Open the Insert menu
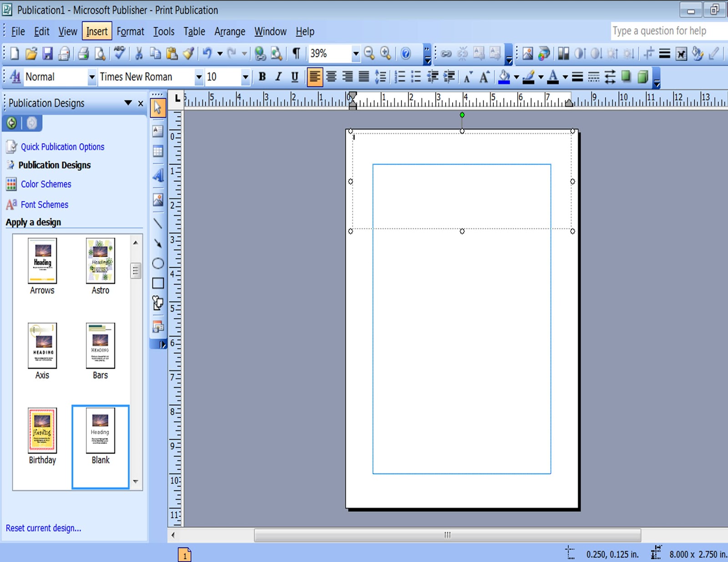Image resolution: width=728 pixels, height=562 pixels. point(96,31)
